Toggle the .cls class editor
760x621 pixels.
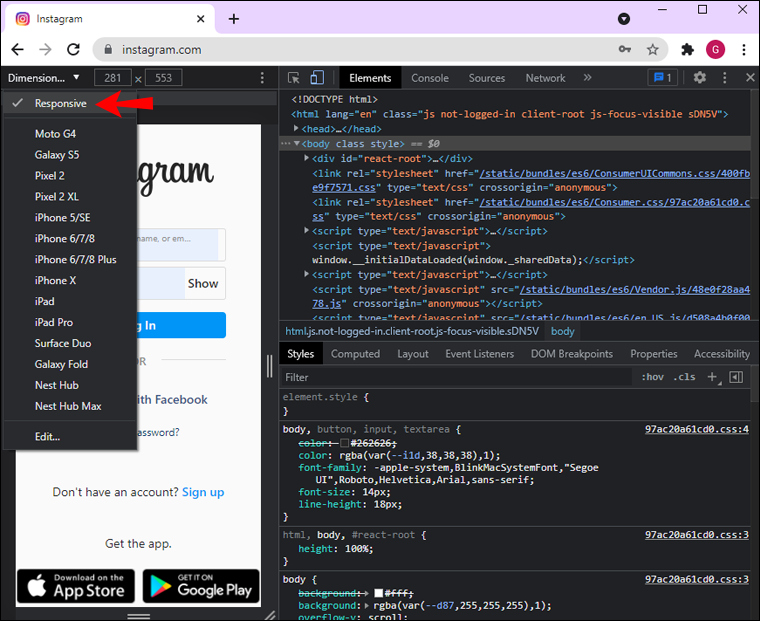(684, 377)
